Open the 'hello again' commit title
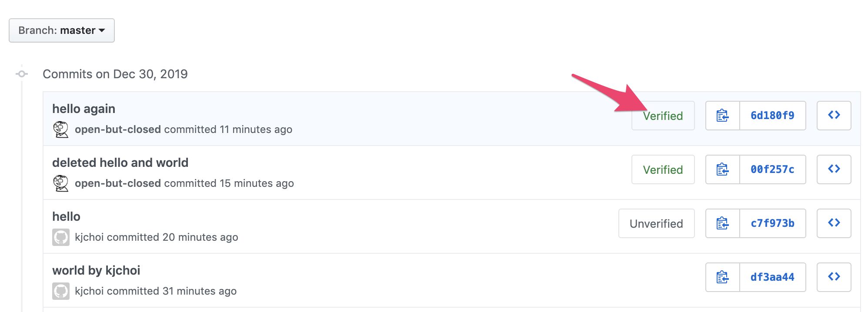Screen dimensions: 868x312 [x=83, y=109]
